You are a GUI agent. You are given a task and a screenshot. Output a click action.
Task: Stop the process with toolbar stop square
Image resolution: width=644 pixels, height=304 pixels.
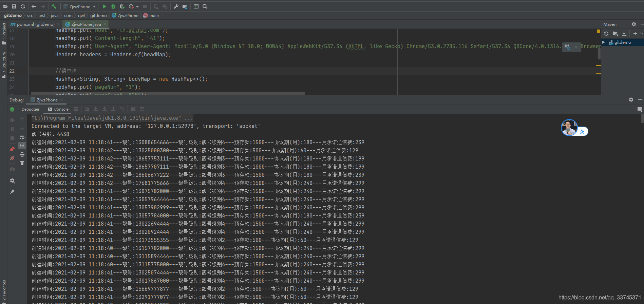coord(145,6)
